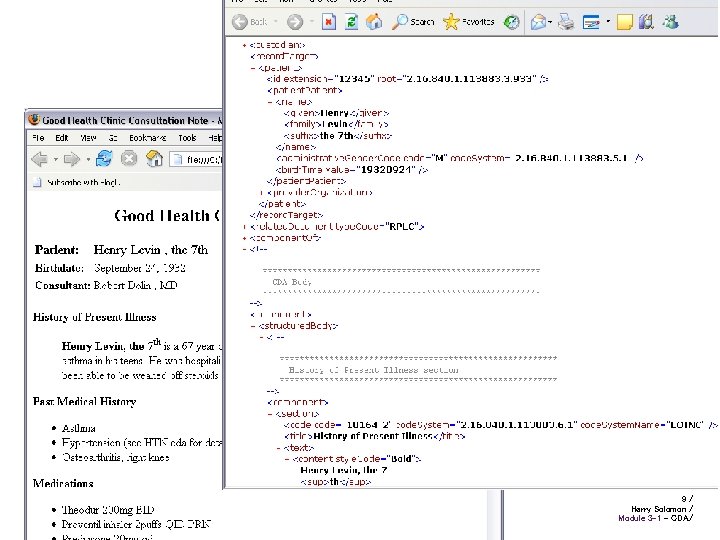Expand the custodian XML node

coord(244,45)
